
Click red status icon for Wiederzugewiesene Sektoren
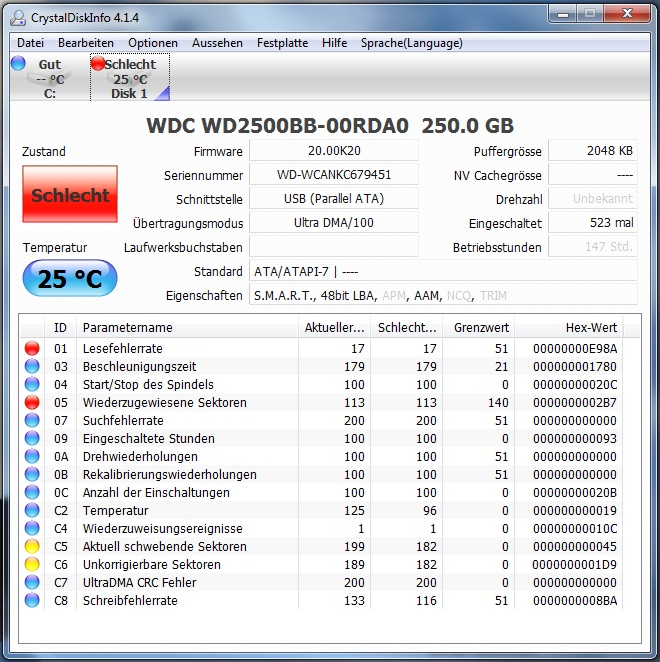[32, 402]
